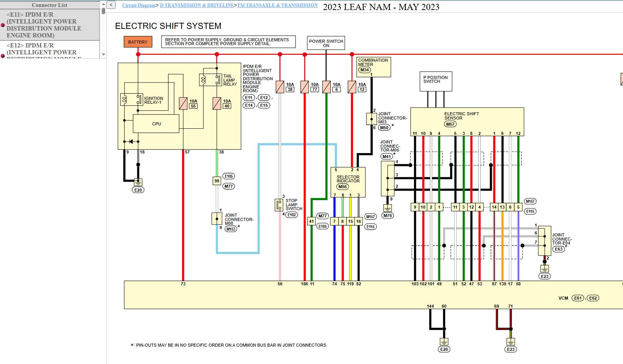The width and height of the screenshot is (623, 364).
Task: Click the IGNITION RELAY-1 label
Action: point(153,100)
